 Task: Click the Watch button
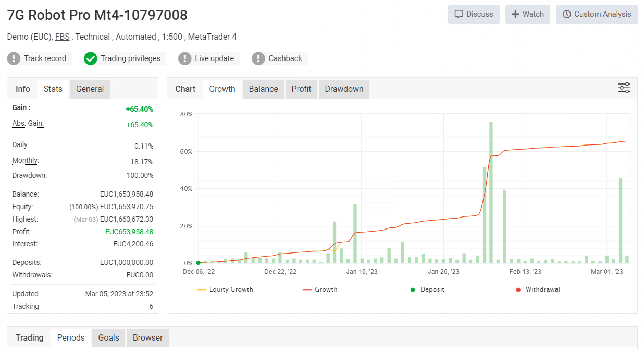click(x=527, y=15)
